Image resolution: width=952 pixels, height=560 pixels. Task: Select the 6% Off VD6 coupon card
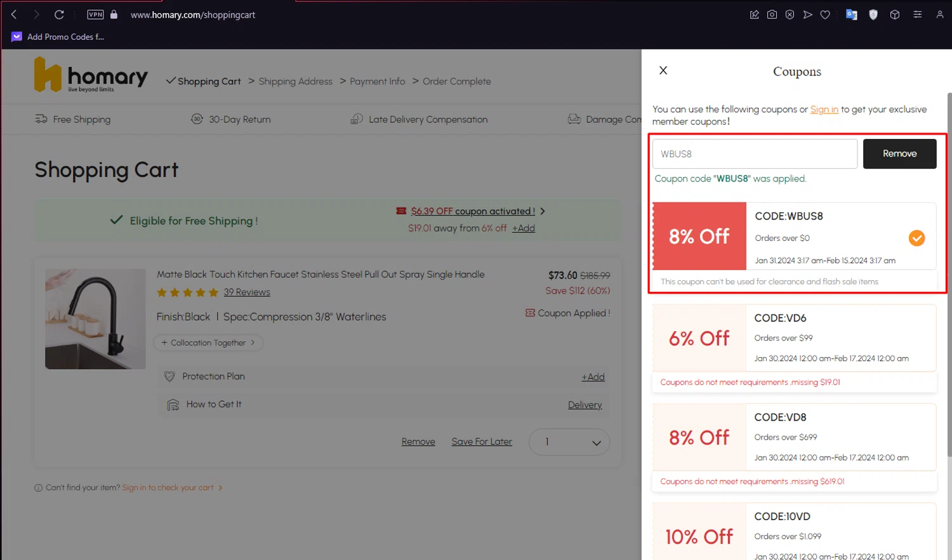tap(794, 338)
